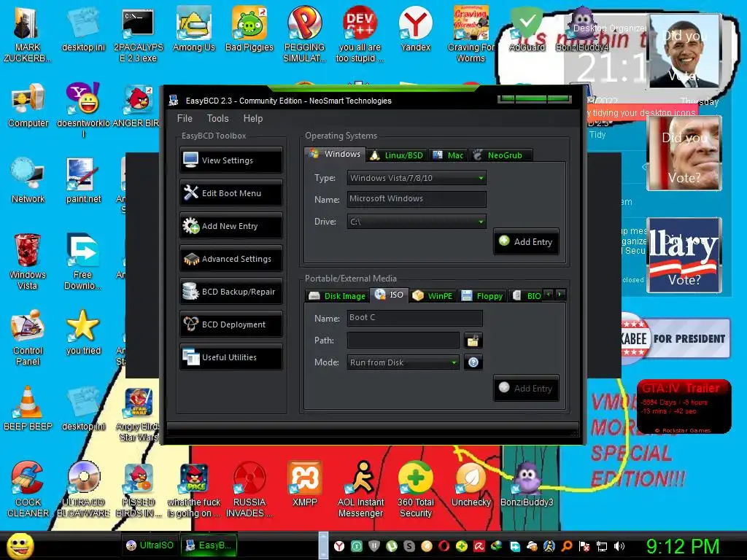Screen dimensions: 747x560
Task: Open the Windows Vista recycle bin icon
Action: [28, 262]
